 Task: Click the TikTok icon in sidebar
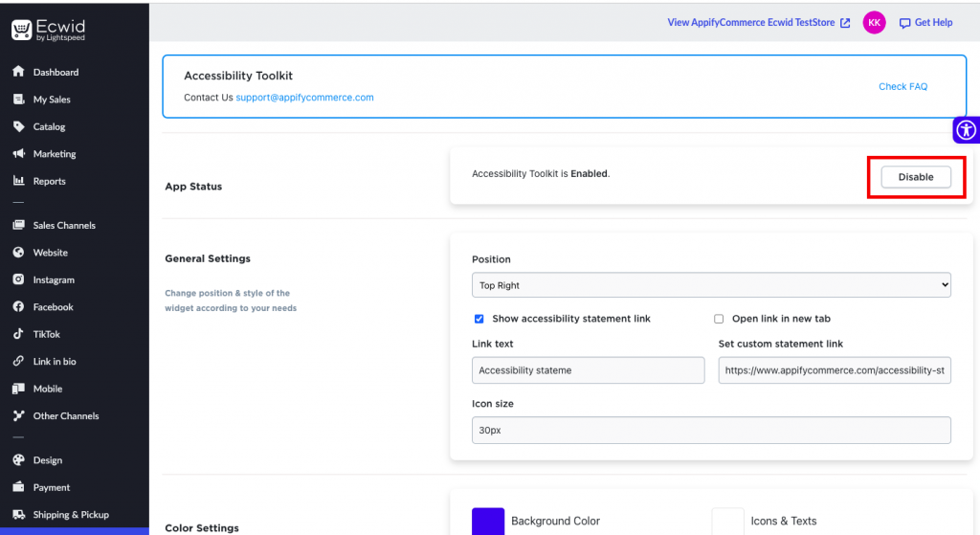[19, 334]
